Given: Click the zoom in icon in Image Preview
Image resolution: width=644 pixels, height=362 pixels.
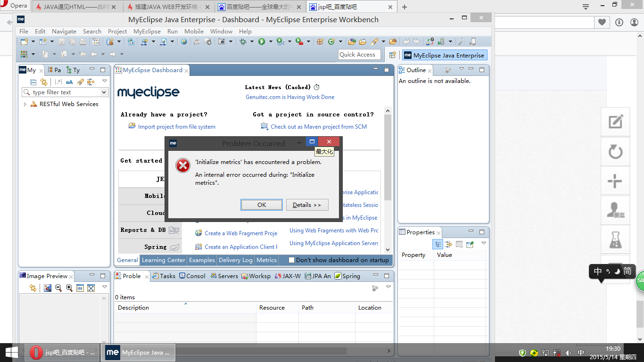Looking at the screenshot, I should [69, 288].
